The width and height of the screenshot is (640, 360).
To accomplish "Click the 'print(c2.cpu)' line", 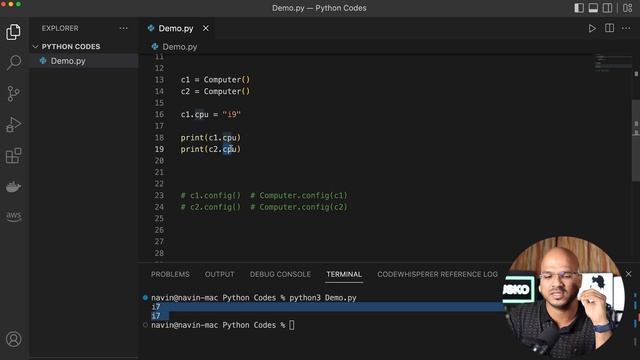I will (211, 149).
